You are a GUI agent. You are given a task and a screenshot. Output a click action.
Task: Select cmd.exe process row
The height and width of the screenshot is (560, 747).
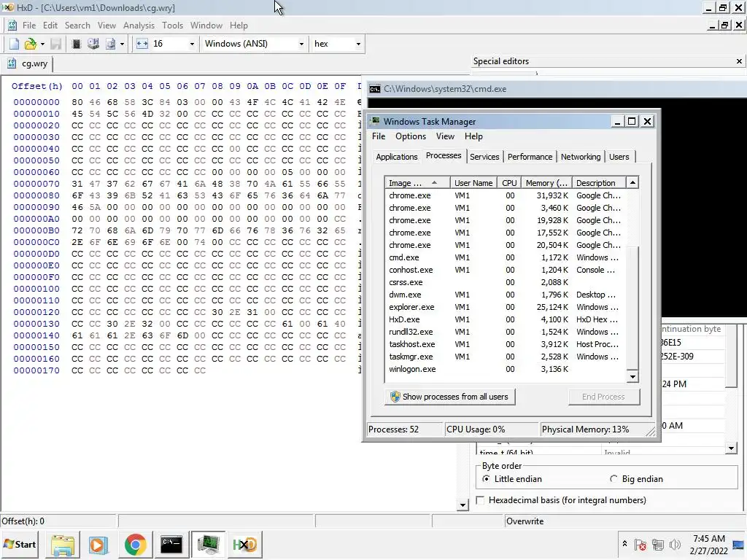coord(506,257)
